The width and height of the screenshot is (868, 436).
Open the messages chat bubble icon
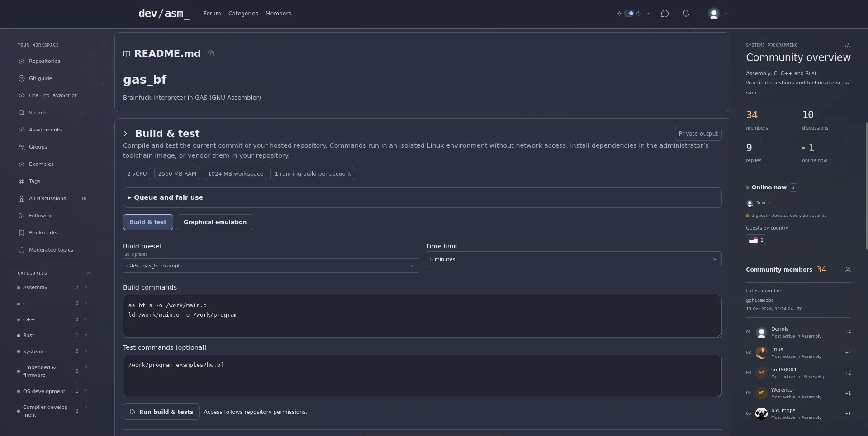pyautogui.click(x=664, y=14)
